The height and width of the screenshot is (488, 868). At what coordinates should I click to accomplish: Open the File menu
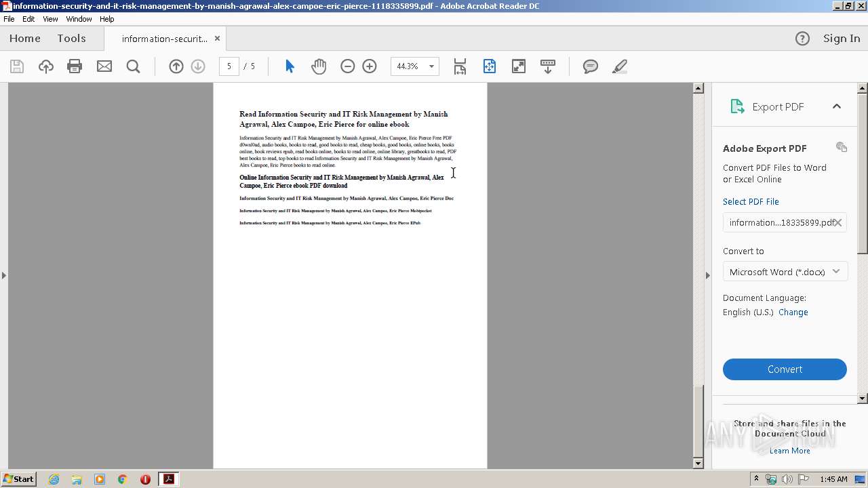9,19
